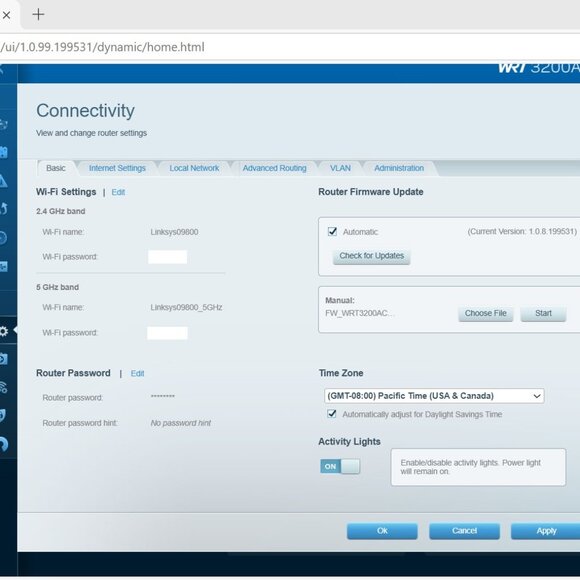Open Connectivity gear icon in sidebar
This screenshot has height=580, width=580.
(x=4, y=331)
